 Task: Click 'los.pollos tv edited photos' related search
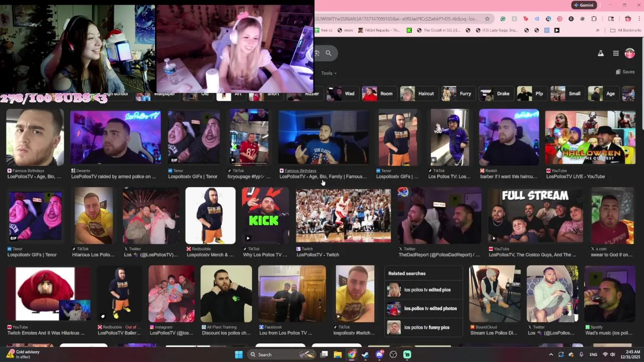[423, 308]
